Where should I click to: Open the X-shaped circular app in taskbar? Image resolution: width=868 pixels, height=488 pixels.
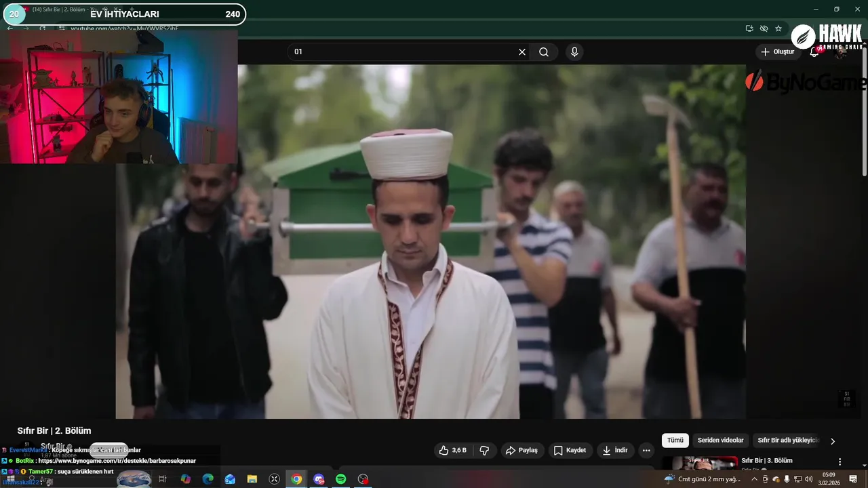point(274,479)
